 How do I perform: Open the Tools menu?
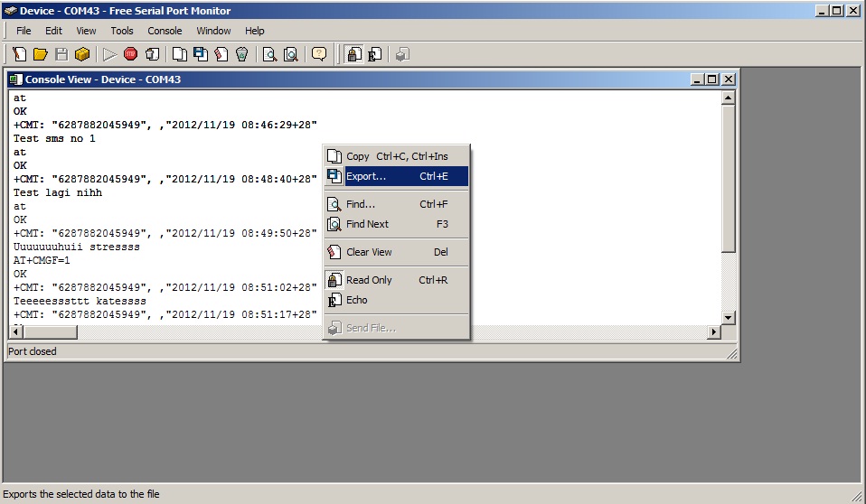click(x=122, y=31)
